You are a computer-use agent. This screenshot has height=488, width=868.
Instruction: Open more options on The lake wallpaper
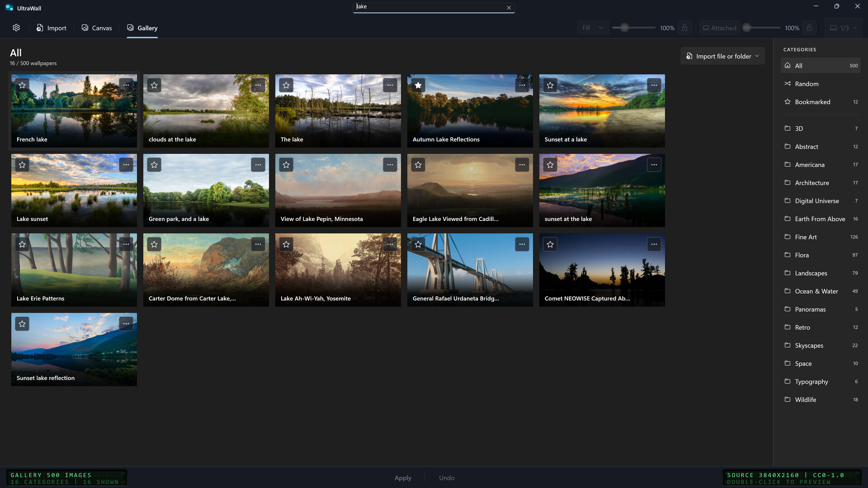pyautogui.click(x=390, y=85)
